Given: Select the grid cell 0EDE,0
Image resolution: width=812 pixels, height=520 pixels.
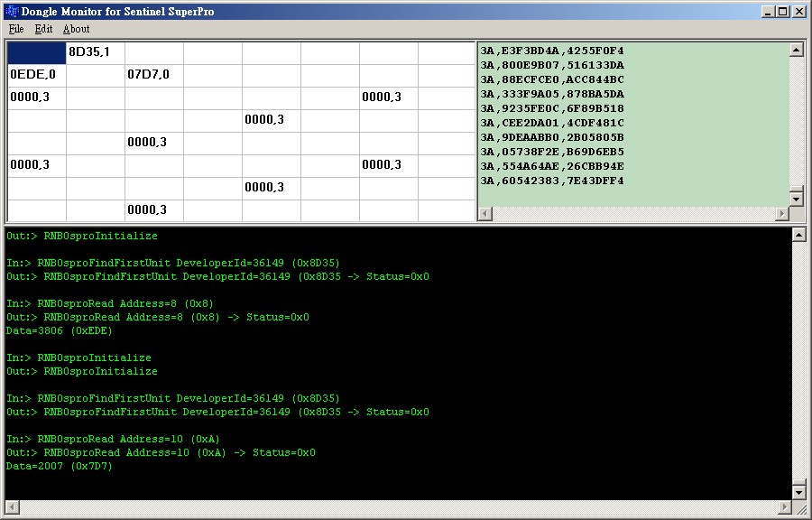Looking at the screenshot, I should pos(37,76).
